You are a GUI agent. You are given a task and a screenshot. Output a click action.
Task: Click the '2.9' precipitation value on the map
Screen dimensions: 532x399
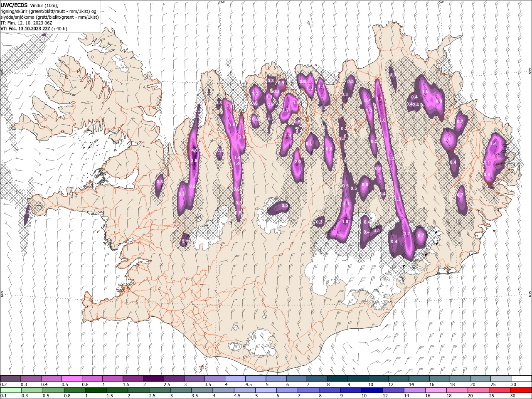(x=194, y=160)
